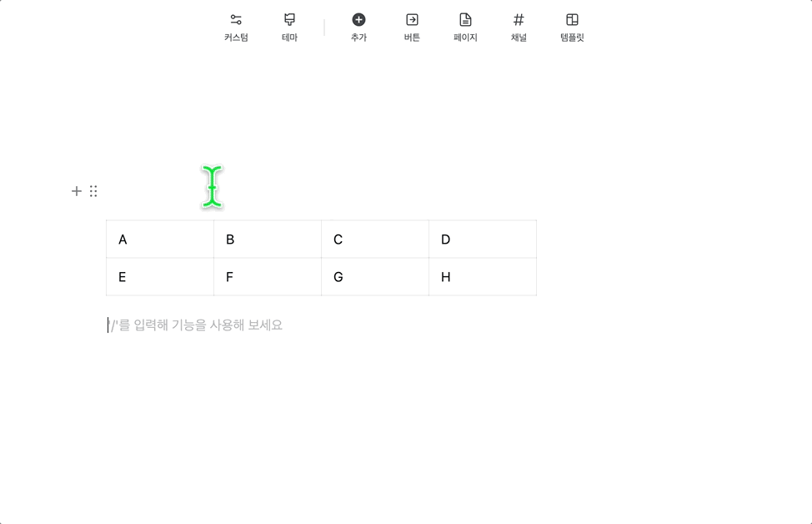Click the 채널 hashtag icon
The image size is (812, 524).
pyautogui.click(x=519, y=19)
